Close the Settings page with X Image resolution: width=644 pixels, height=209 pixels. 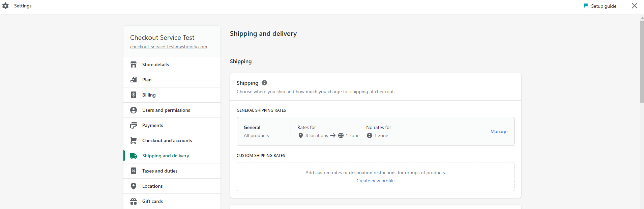click(x=635, y=6)
